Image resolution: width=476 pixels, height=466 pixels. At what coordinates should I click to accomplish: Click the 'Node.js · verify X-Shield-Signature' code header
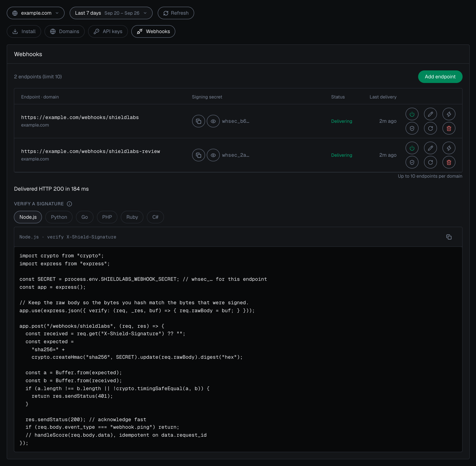tap(68, 237)
